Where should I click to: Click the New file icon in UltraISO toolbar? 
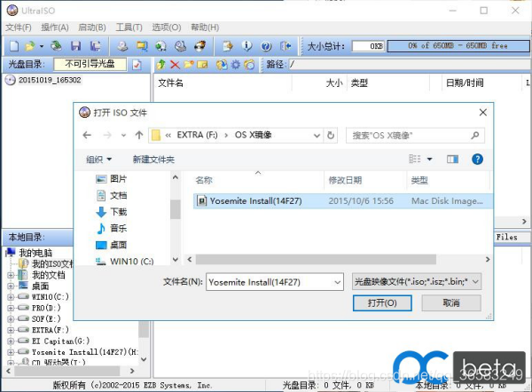click(x=14, y=46)
